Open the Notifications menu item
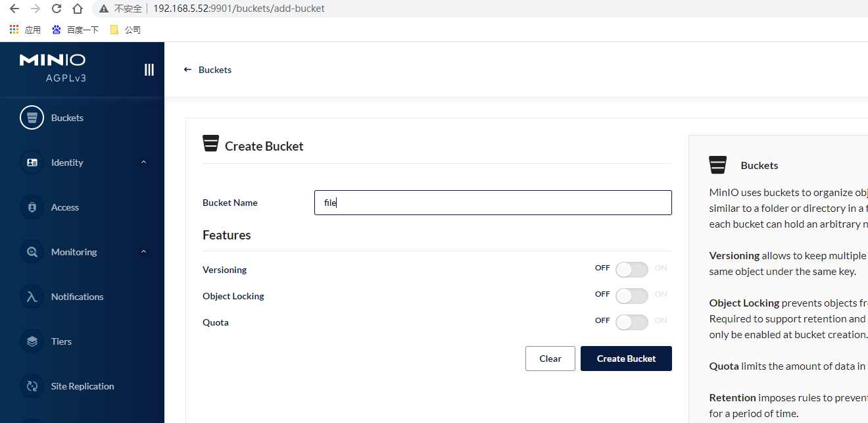Image resolution: width=868 pixels, height=423 pixels. click(x=77, y=297)
